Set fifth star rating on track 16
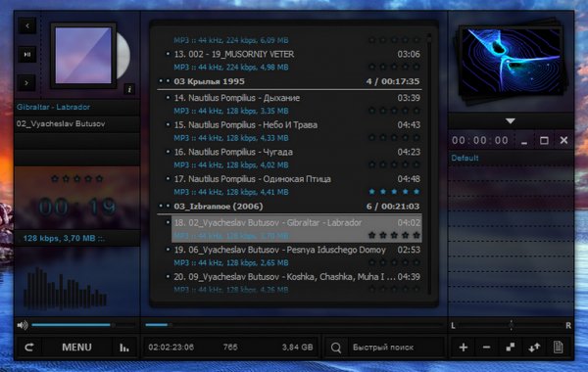The image size is (588, 372). coord(416,164)
